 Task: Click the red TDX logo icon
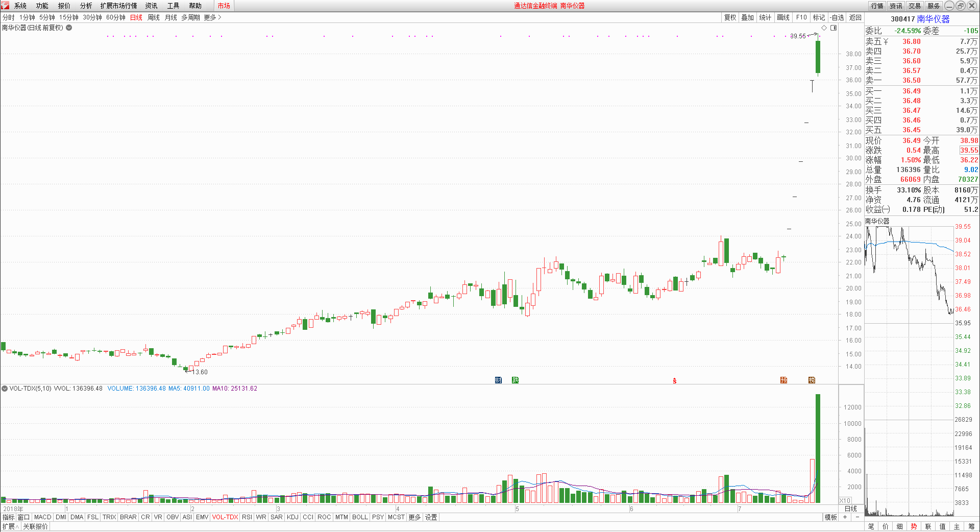coord(5,6)
